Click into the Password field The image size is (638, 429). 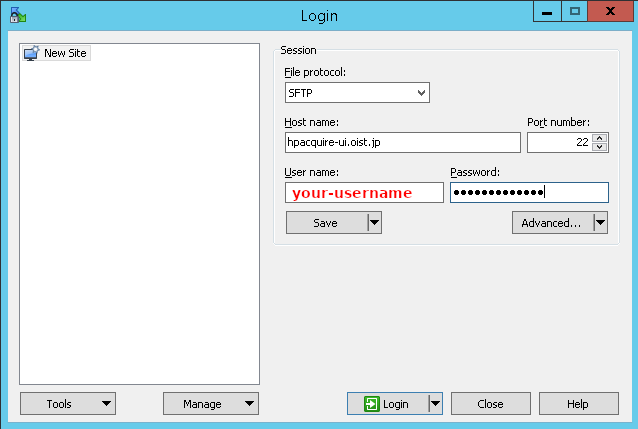pos(528,193)
